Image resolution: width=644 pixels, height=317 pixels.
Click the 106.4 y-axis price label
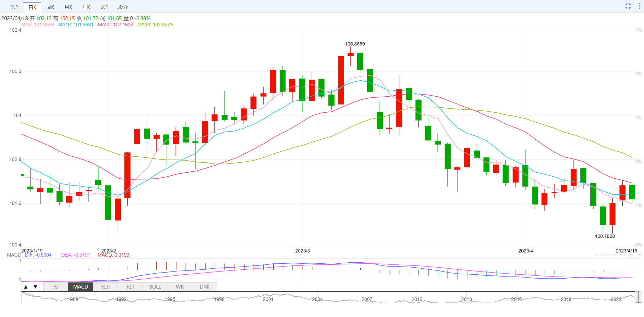pos(15,30)
